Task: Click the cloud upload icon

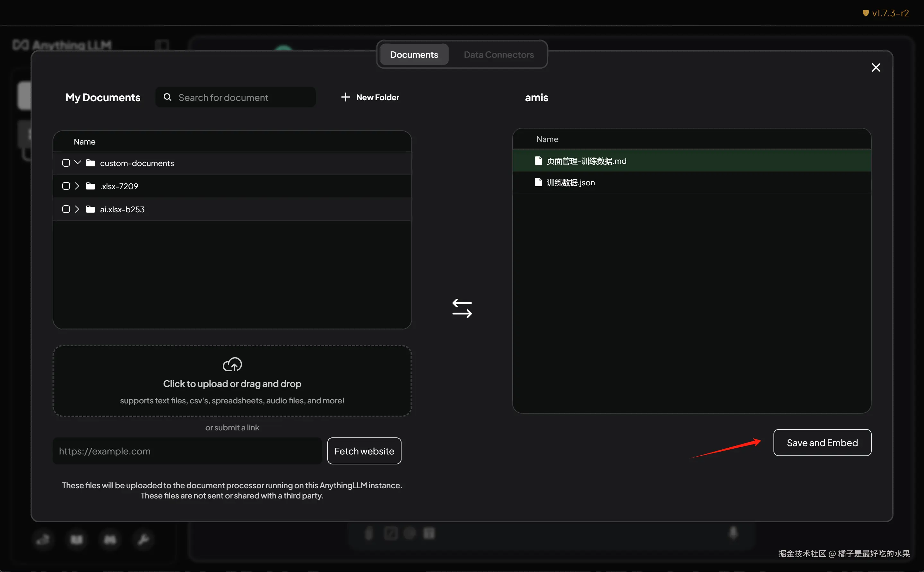Action: click(232, 364)
